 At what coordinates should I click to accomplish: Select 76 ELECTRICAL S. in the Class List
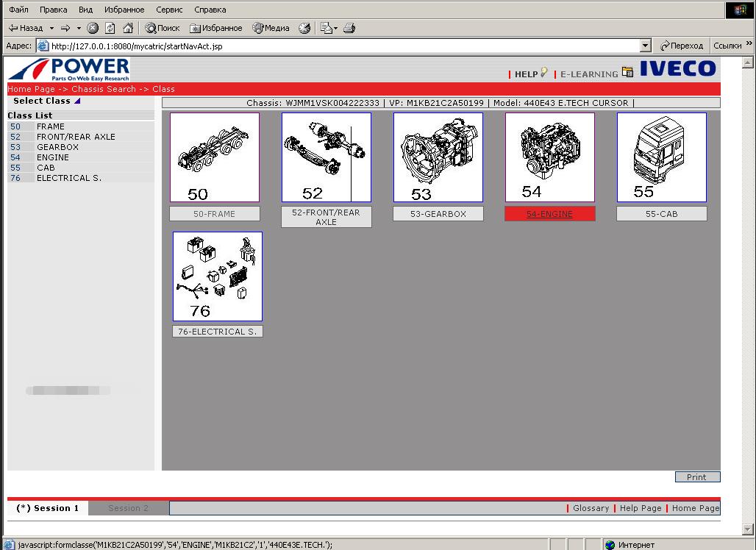[x=81, y=178]
